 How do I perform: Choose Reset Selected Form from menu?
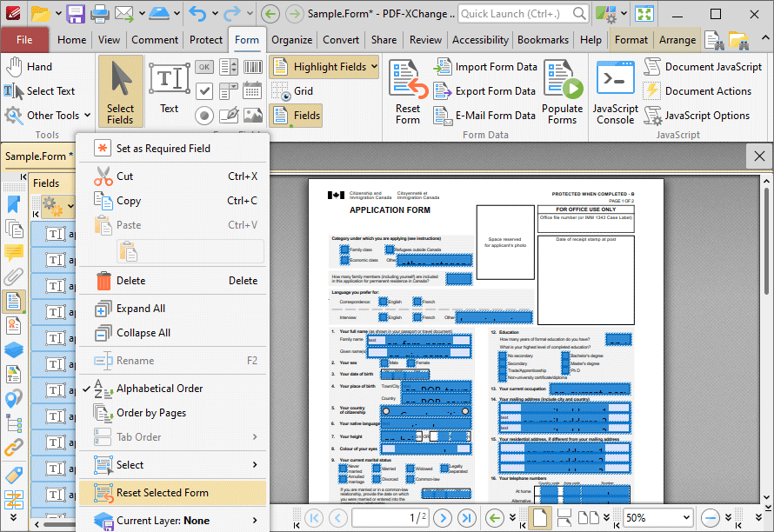pos(172,493)
